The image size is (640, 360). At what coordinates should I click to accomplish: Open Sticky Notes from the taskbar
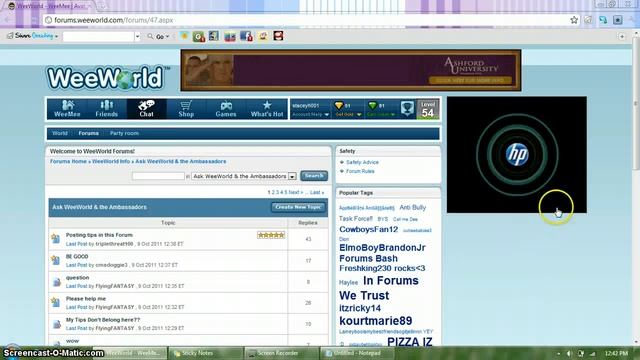pos(206,353)
